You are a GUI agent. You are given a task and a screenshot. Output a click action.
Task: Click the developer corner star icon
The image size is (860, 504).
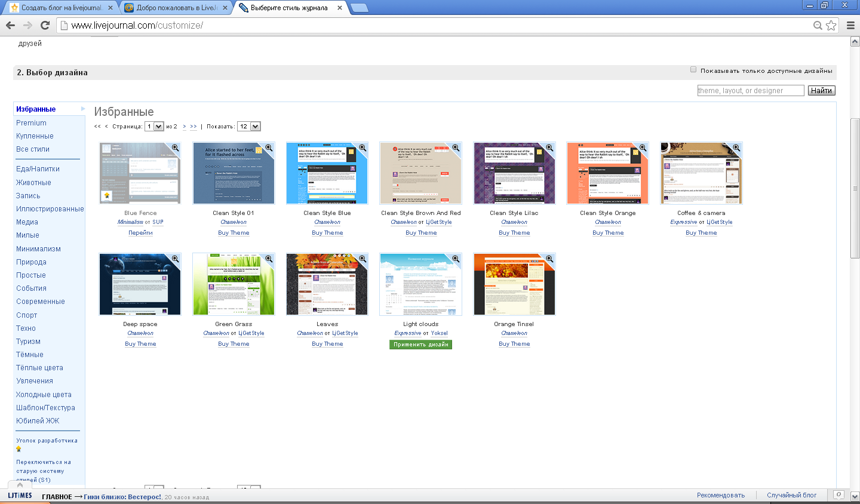[x=19, y=448]
